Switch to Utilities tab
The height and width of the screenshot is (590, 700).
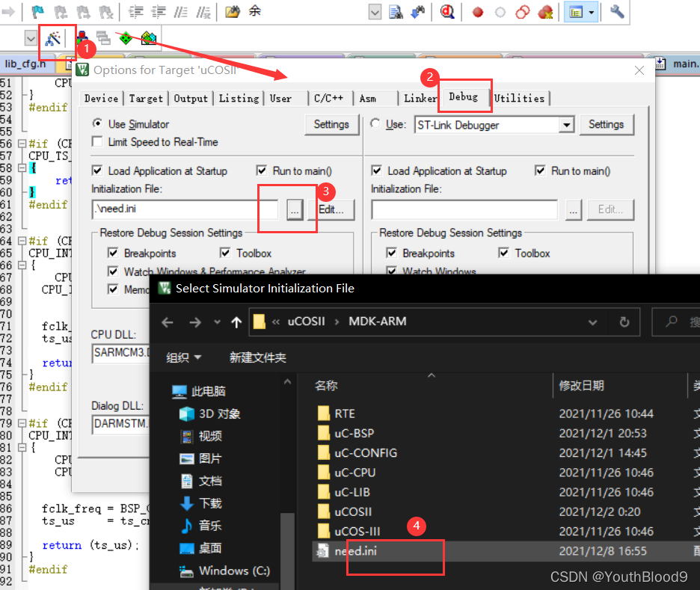520,98
